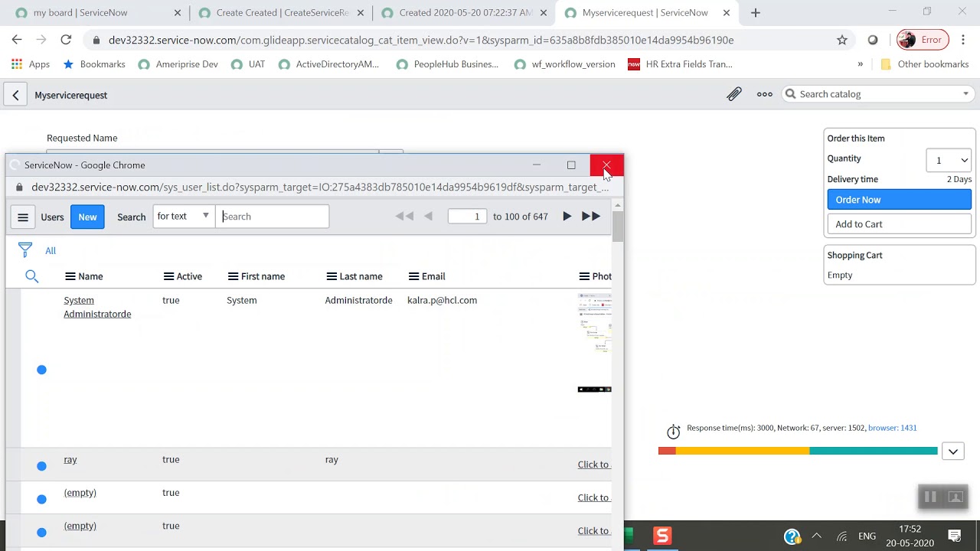Preview the ray user record dot

point(41,466)
